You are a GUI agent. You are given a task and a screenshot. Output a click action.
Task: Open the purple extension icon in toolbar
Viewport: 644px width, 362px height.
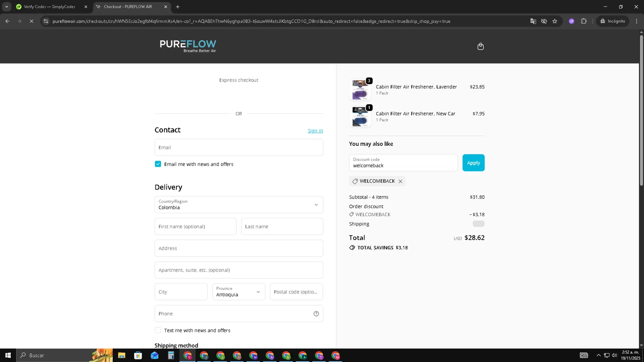click(571, 21)
